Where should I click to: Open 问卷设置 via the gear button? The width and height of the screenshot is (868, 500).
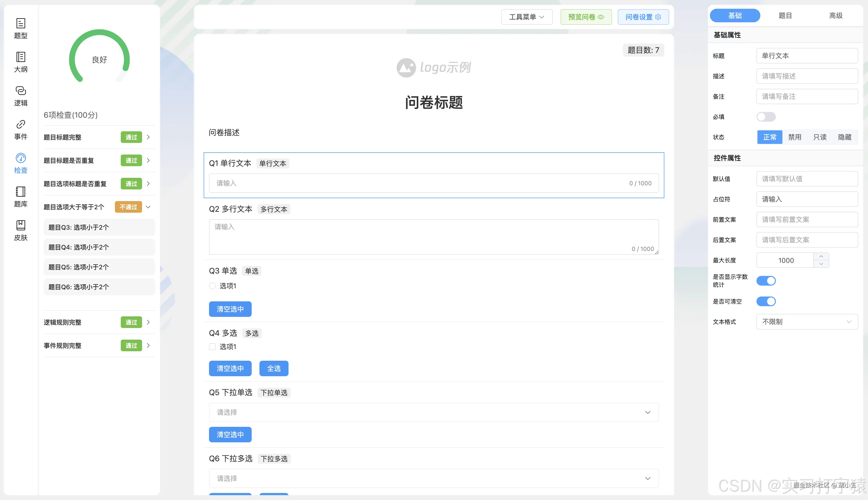tap(643, 16)
